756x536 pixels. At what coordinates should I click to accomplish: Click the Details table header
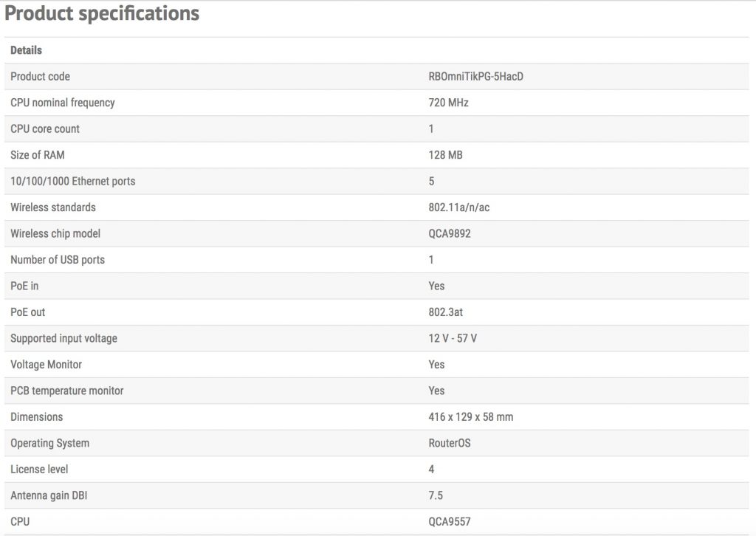point(27,50)
